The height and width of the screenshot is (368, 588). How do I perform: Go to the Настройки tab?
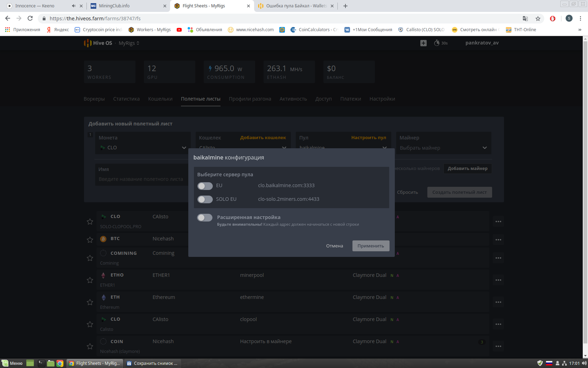[x=382, y=99]
